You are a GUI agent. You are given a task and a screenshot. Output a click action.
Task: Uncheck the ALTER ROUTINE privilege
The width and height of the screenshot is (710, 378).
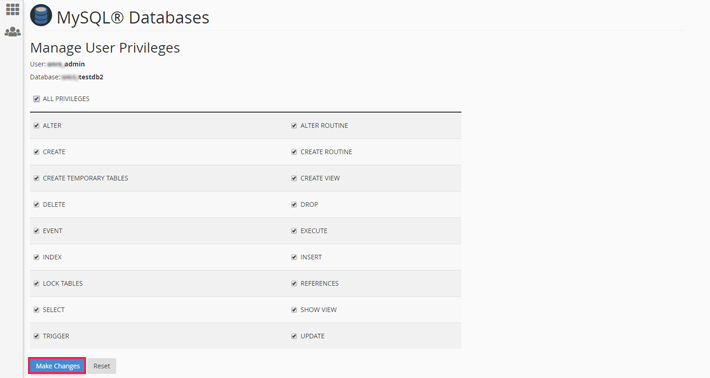click(294, 125)
